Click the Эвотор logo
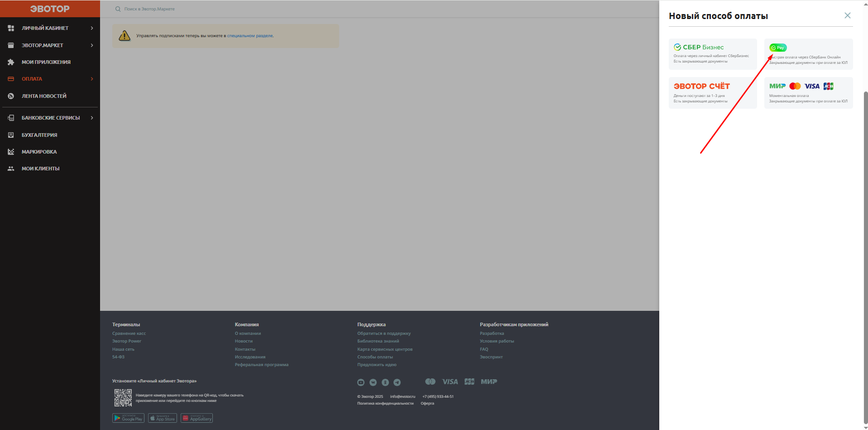868x430 pixels. (50, 9)
